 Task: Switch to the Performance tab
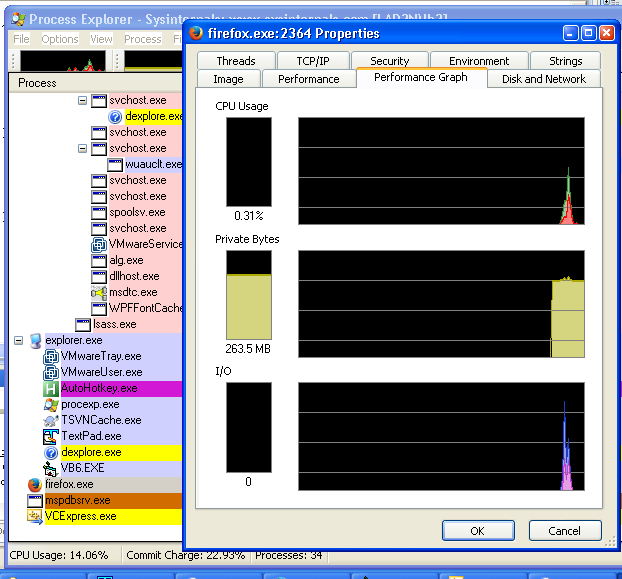click(309, 79)
